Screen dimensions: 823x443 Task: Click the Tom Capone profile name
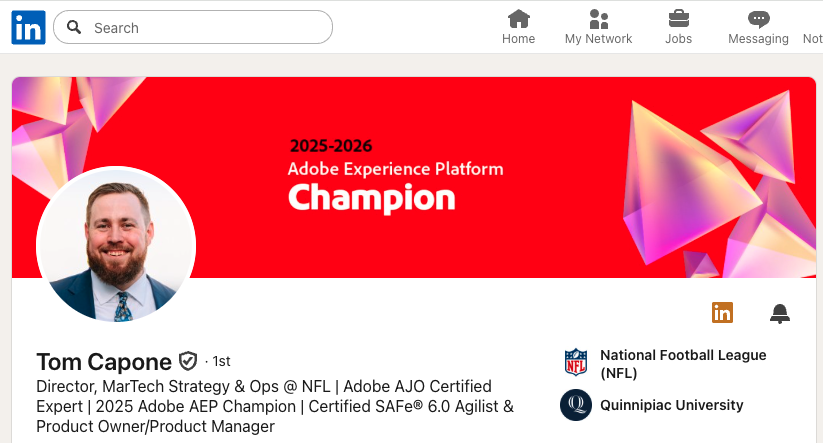tap(103, 361)
